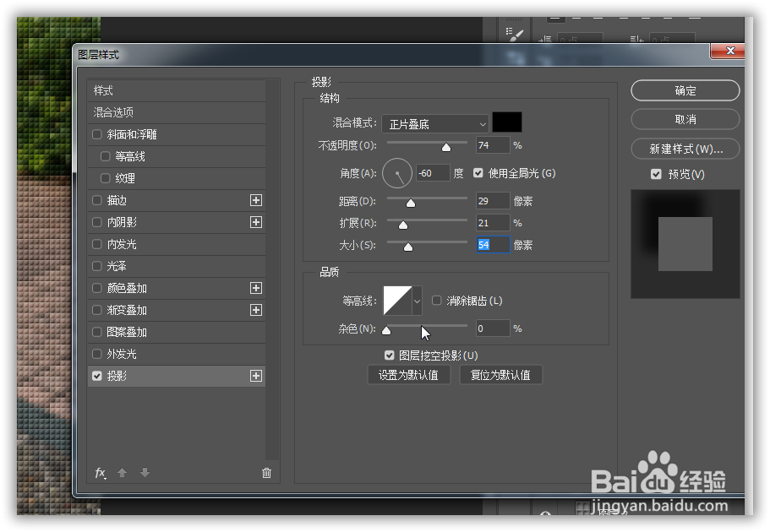The width and height of the screenshot is (770, 532).
Task: Enable Stroke (描边) checkbox
Action: [x=96, y=200]
